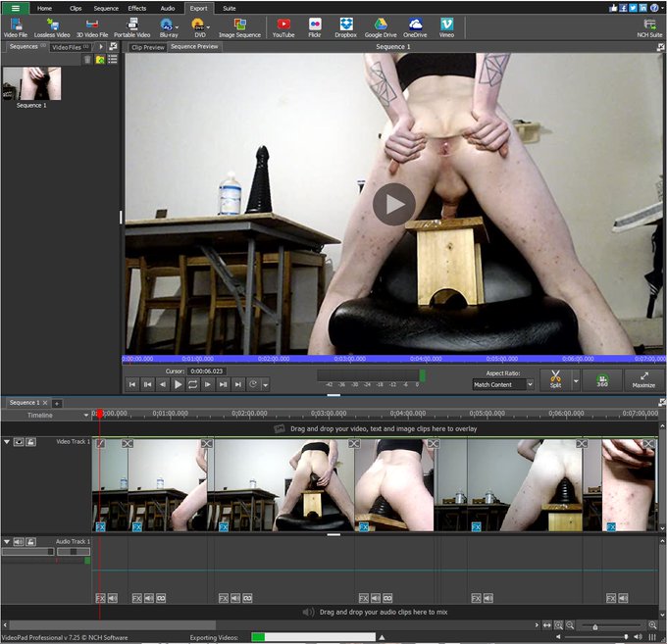The height and width of the screenshot is (644, 667).
Task: Mute Audio Track 1
Action: [x=19, y=542]
